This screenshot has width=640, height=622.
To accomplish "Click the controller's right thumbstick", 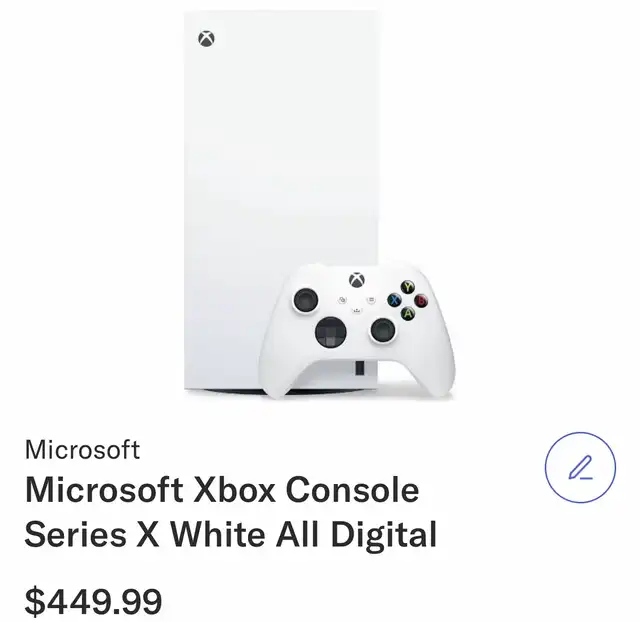I will [383, 330].
